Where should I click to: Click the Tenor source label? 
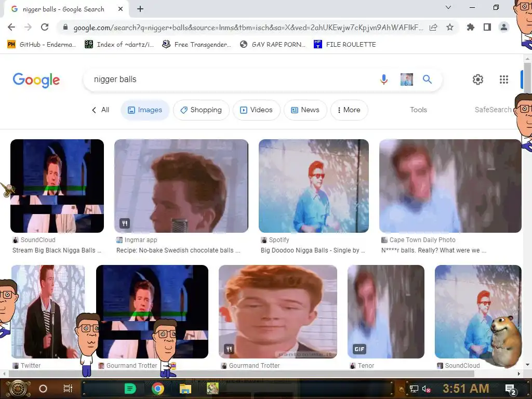coord(366,366)
